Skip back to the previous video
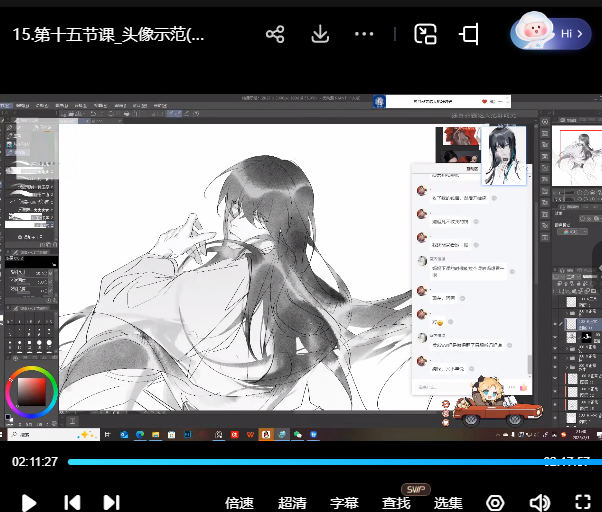 (x=72, y=502)
